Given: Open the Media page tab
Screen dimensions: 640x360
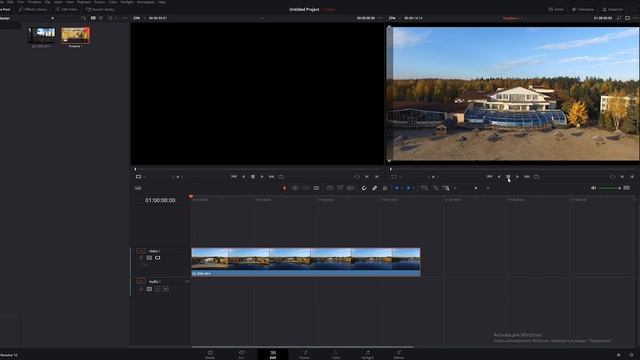Looking at the screenshot, I should (210, 354).
